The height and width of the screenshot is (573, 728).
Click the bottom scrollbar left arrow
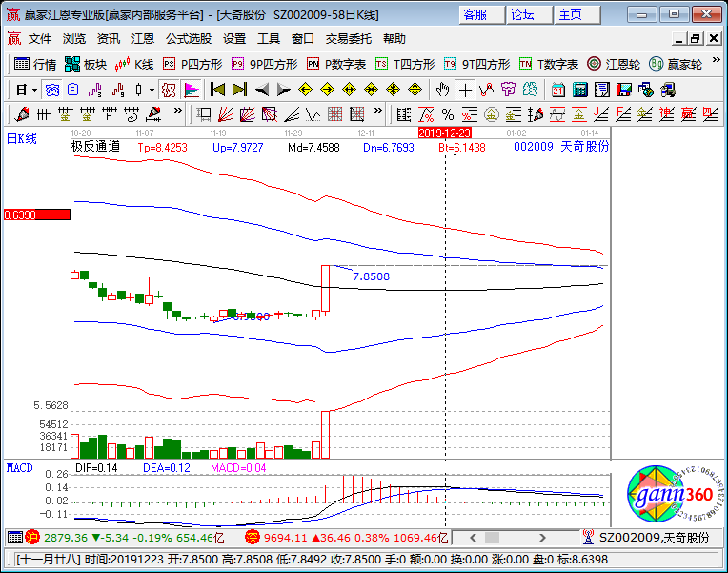(x=473, y=538)
